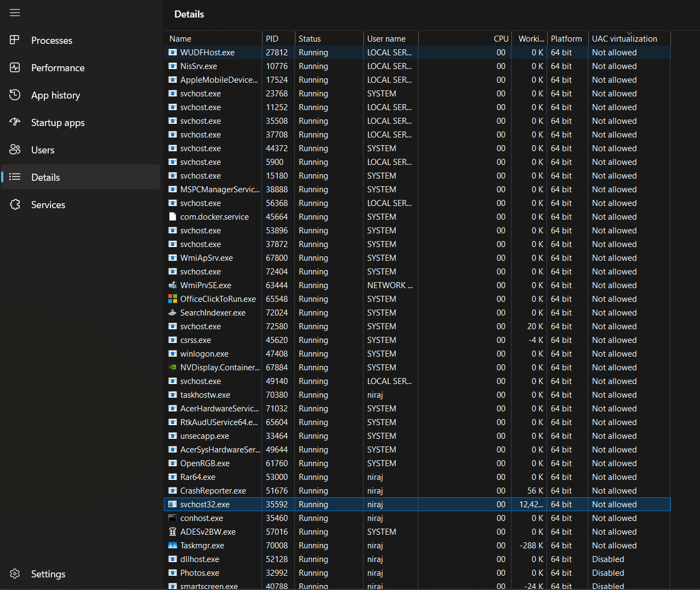Select the dllhost.exe process name
The image size is (700, 590).
click(200, 559)
